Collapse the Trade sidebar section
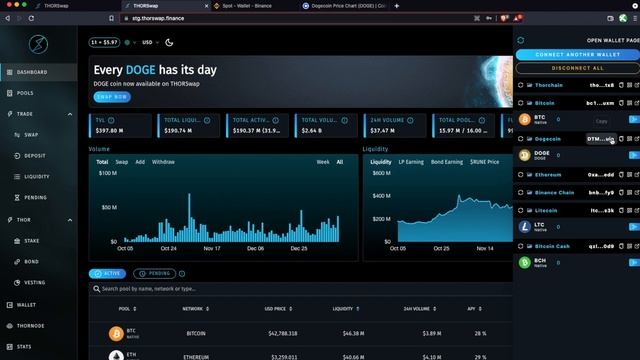 point(70,114)
